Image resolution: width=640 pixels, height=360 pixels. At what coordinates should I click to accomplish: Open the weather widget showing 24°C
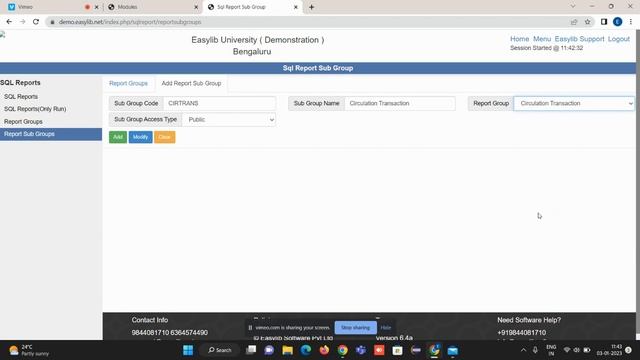pyautogui.click(x=29, y=350)
